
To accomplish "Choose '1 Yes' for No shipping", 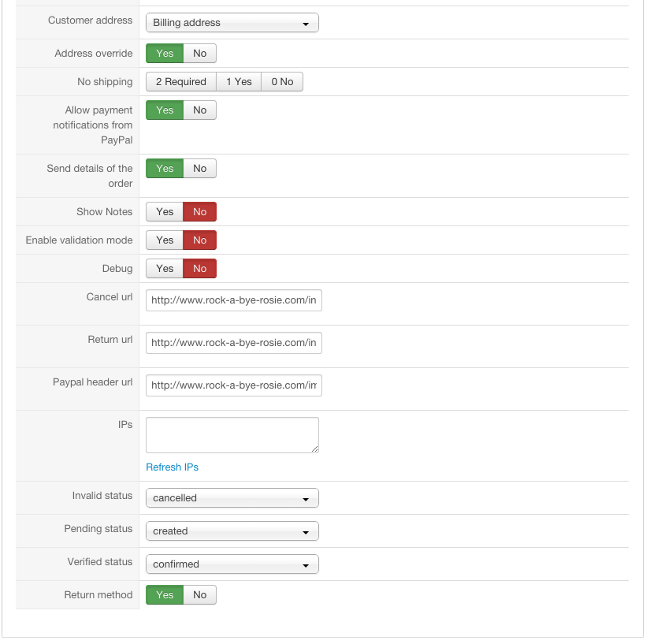I will [x=239, y=82].
